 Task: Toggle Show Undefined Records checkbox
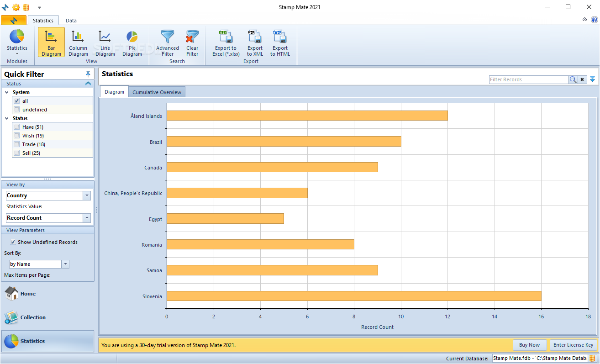tap(13, 242)
